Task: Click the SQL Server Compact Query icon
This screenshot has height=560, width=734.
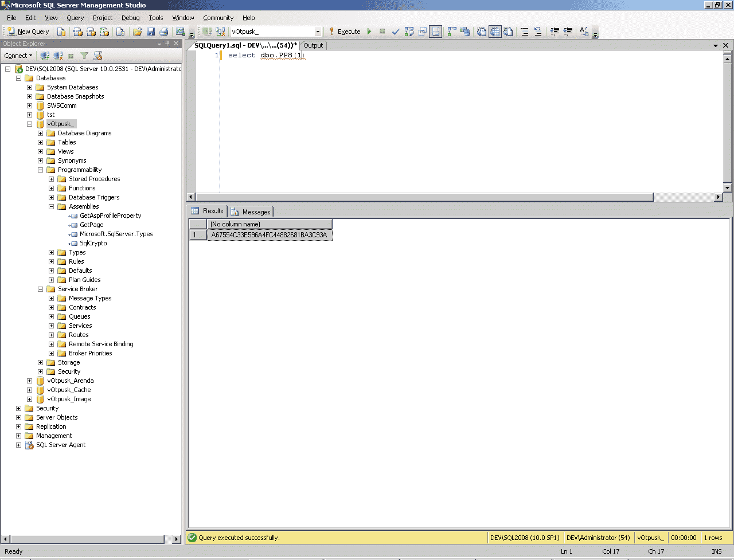Action: pyautogui.click(x=120, y=32)
